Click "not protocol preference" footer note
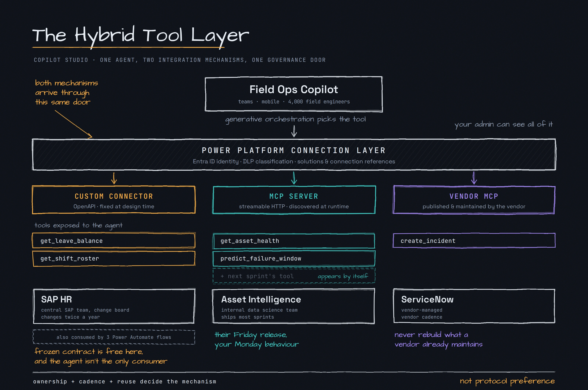588x390 pixels. pyautogui.click(x=507, y=381)
